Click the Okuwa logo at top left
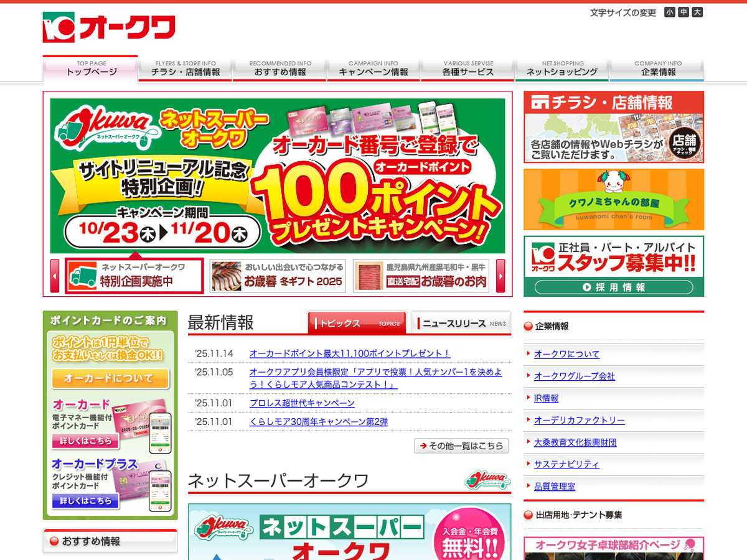The height and width of the screenshot is (560, 747). [x=109, y=28]
